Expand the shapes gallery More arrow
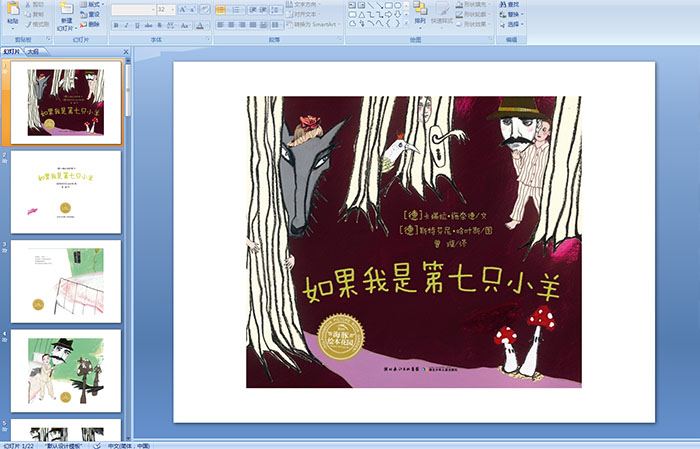The height and width of the screenshot is (449, 700). 406,22
